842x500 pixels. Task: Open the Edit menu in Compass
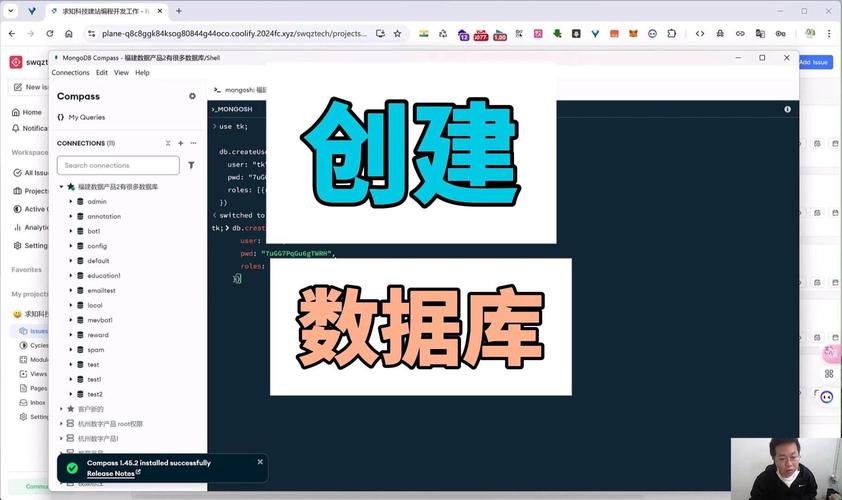click(101, 73)
